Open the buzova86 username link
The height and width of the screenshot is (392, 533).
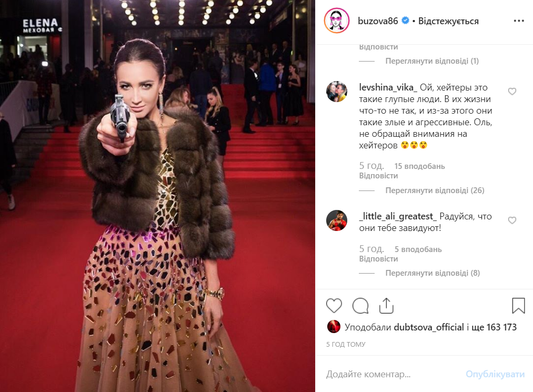pyautogui.click(x=378, y=21)
